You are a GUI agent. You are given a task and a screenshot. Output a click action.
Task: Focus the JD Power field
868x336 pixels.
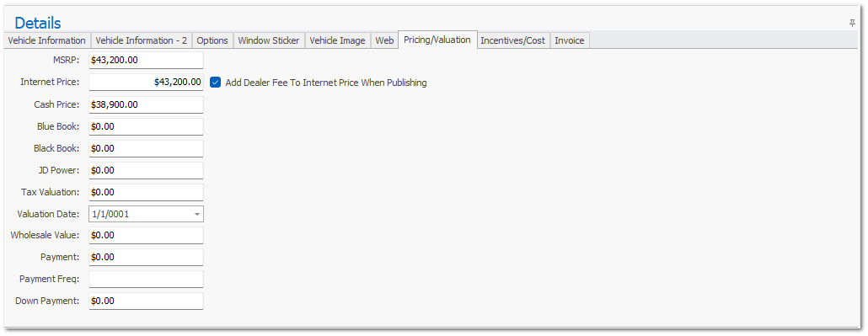146,170
